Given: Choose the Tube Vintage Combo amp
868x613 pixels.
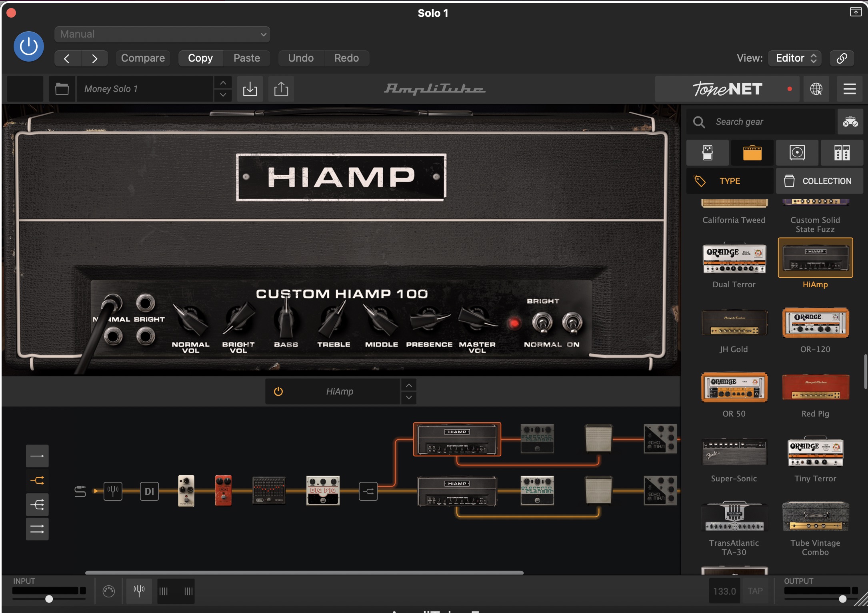Looking at the screenshot, I should 815,527.
